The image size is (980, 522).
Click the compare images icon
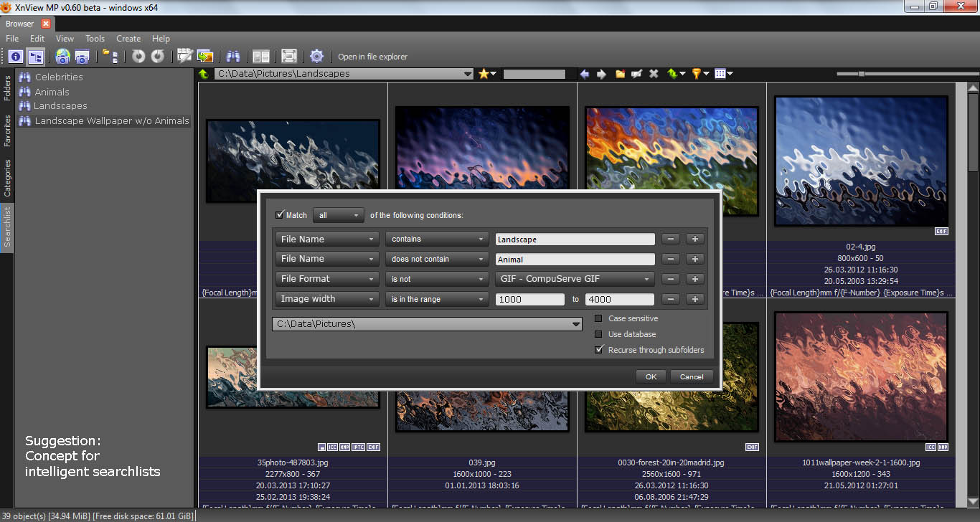point(261,57)
